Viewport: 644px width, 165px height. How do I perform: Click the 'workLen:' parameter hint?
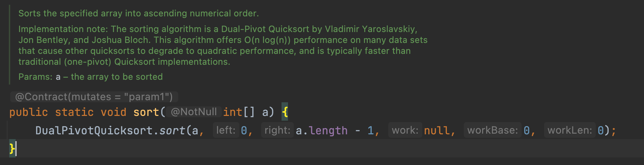[570, 130]
